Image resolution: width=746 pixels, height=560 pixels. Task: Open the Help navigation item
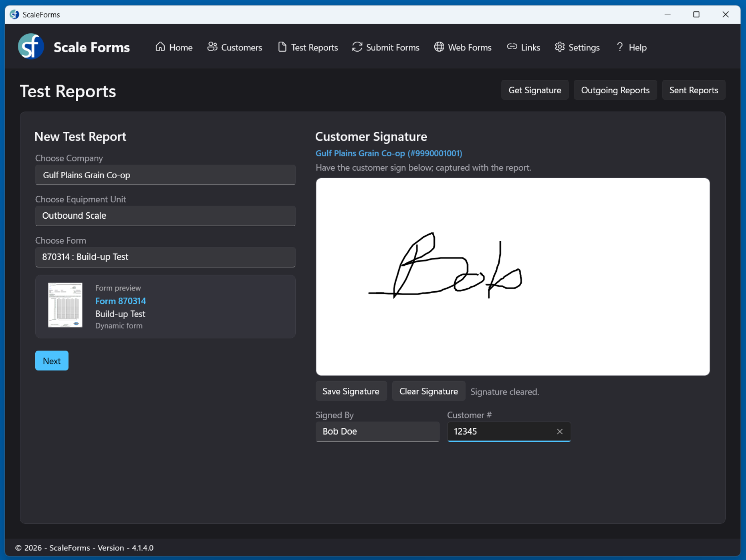pyautogui.click(x=631, y=47)
